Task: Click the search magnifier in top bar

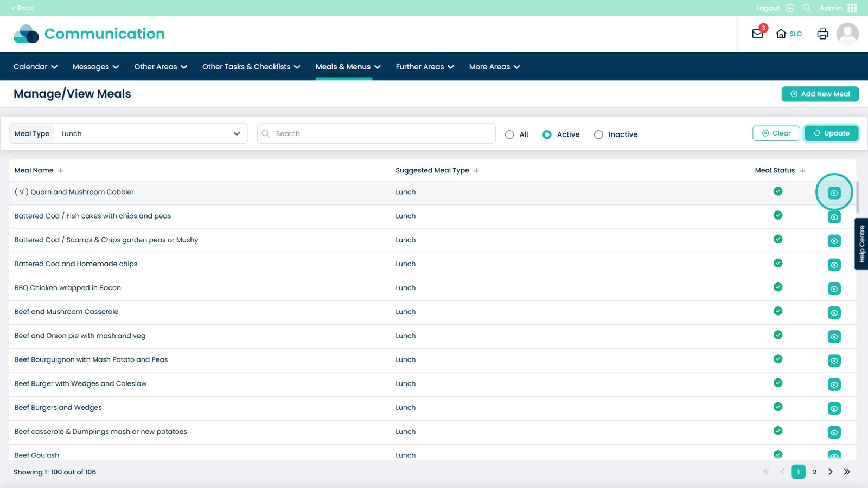Action: pos(807,8)
